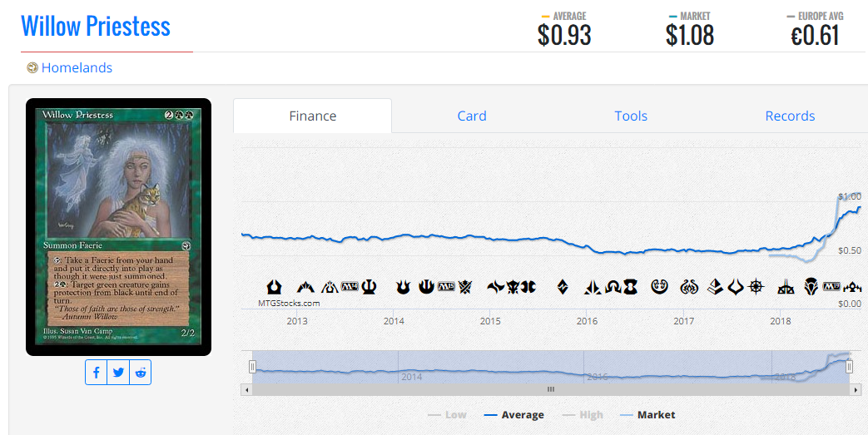Click the M14 set marker on the chart

(x=350, y=287)
